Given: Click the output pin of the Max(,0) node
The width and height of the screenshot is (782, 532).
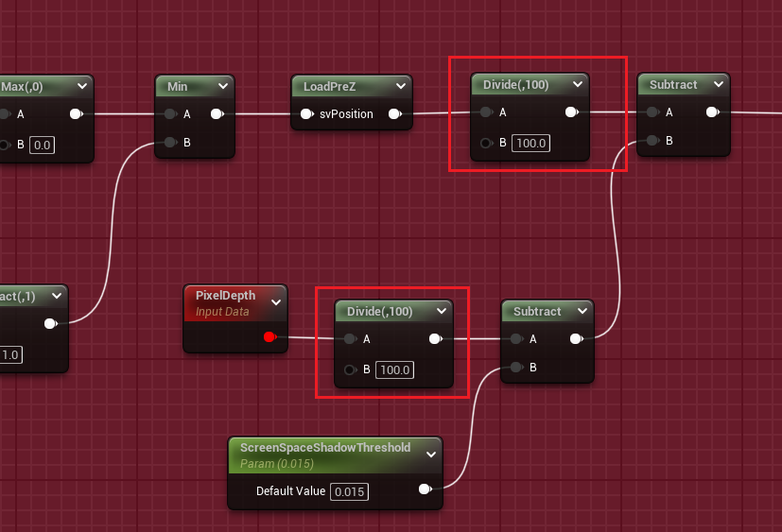Looking at the screenshot, I should pos(76,115).
